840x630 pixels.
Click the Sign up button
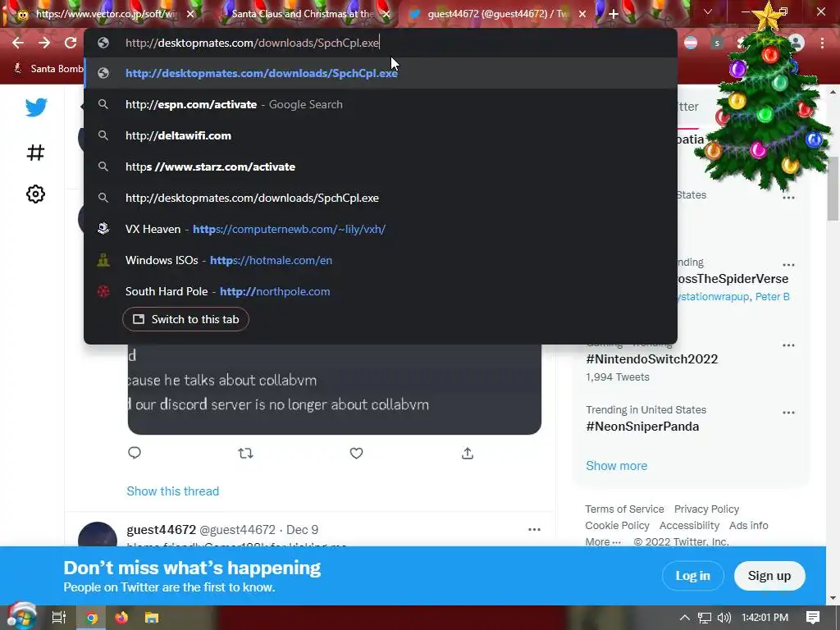769,576
